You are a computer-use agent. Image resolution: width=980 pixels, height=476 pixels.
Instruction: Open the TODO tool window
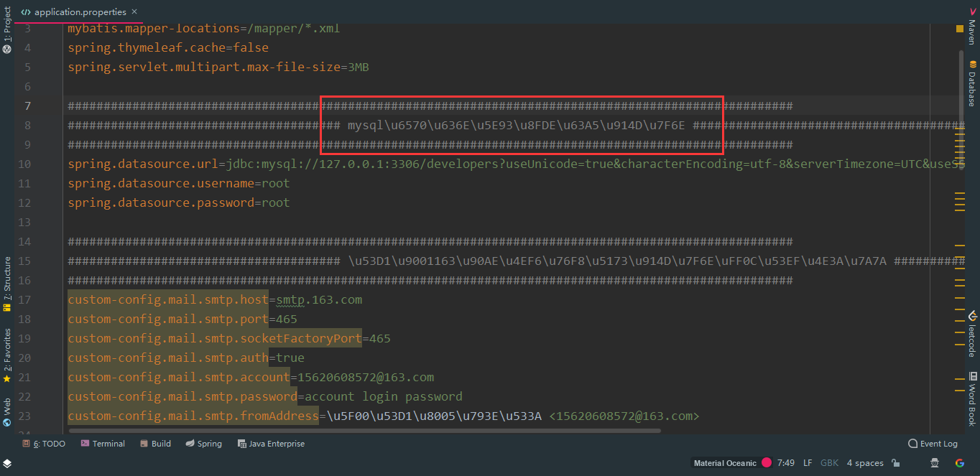(44, 444)
